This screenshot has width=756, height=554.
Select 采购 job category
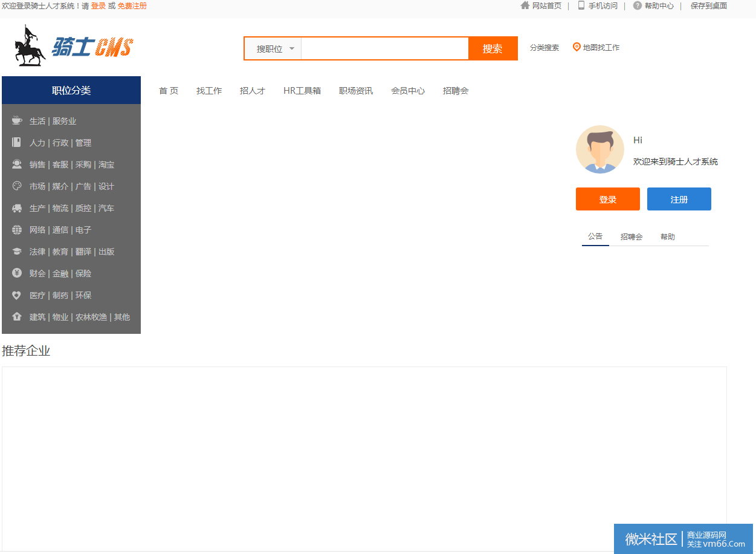coord(83,165)
